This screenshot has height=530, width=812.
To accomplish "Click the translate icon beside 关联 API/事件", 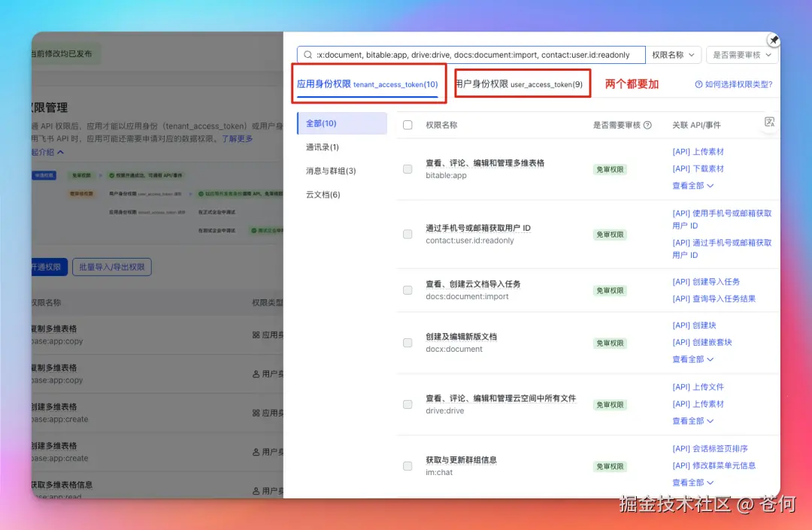I will (769, 122).
